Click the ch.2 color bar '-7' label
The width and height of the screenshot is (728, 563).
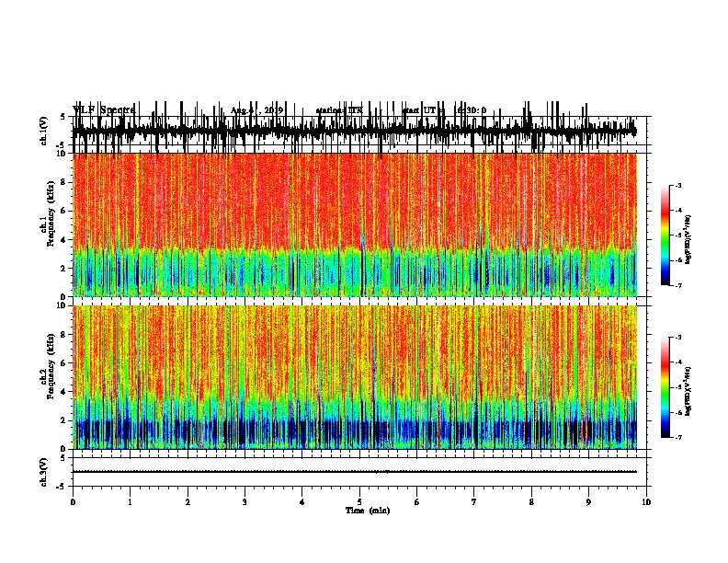coord(677,438)
